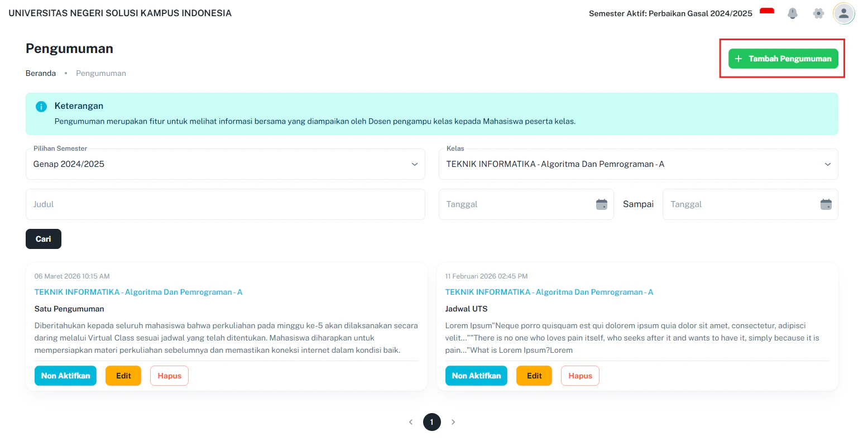The height and width of the screenshot is (441, 868).
Task: Click Tambah Pengumuman button
Action: 783,59
